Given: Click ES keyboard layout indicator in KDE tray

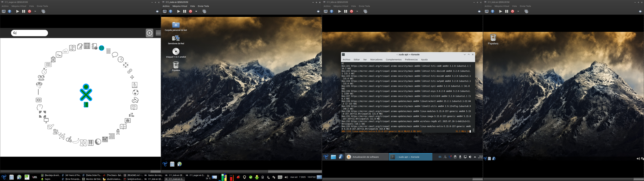Looking at the screenshot, I should point(440,157).
